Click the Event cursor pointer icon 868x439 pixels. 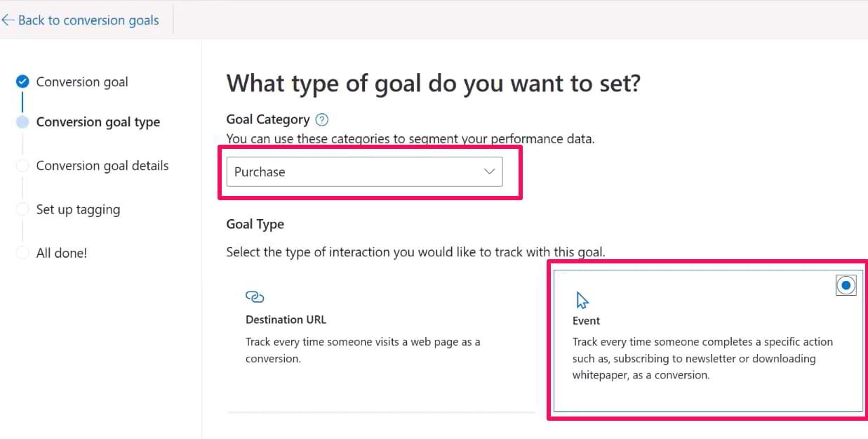(582, 301)
